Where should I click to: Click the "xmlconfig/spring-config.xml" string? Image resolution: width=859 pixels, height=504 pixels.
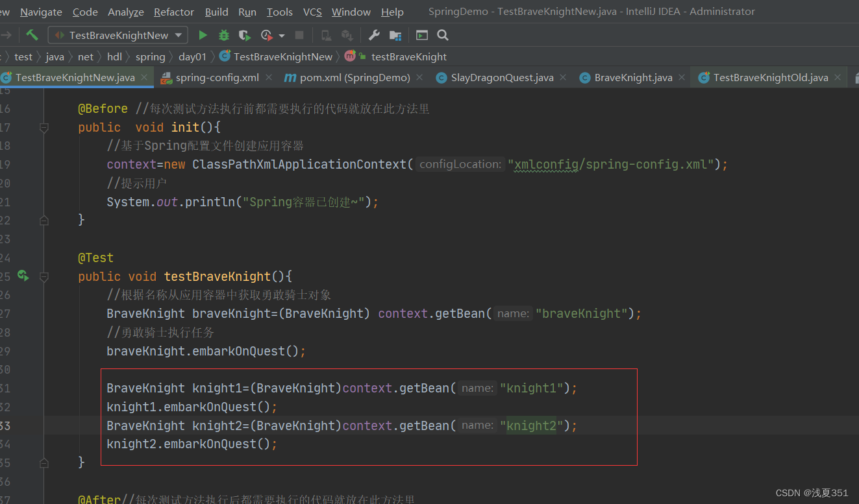coord(611,164)
